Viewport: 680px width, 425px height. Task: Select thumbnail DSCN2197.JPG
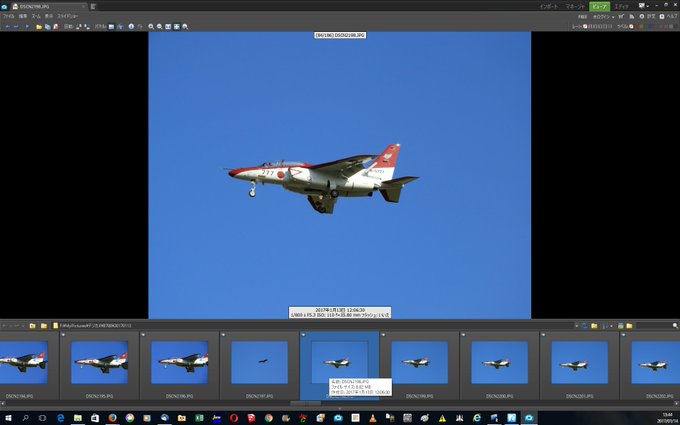tap(259, 365)
